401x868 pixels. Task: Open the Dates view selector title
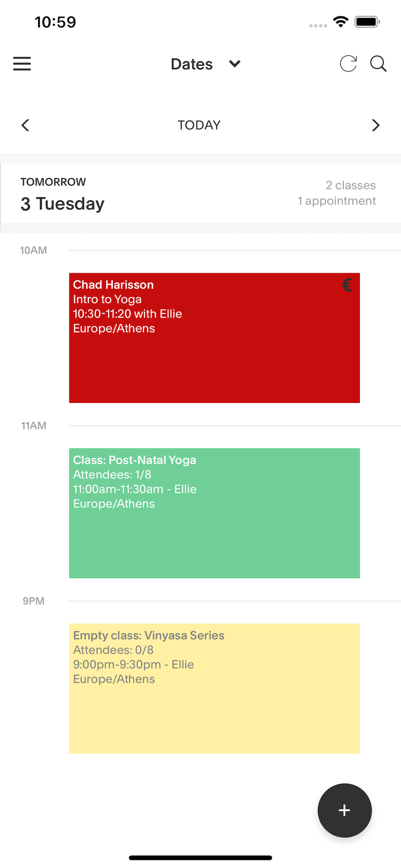(192, 64)
